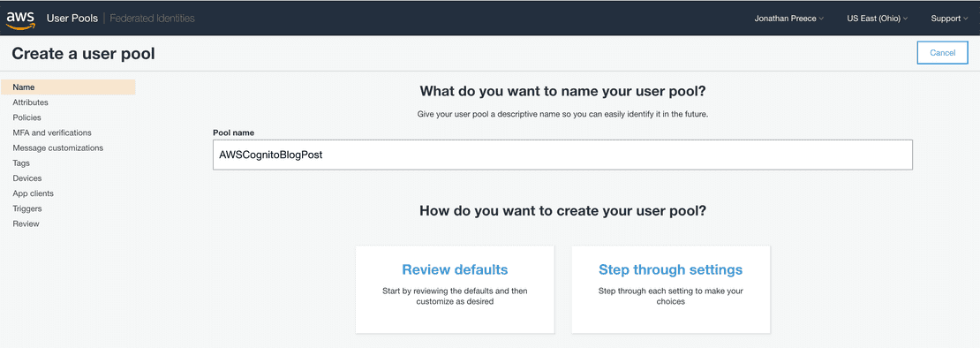Open the App clients step
The image size is (980, 348).
pos(34,193)
